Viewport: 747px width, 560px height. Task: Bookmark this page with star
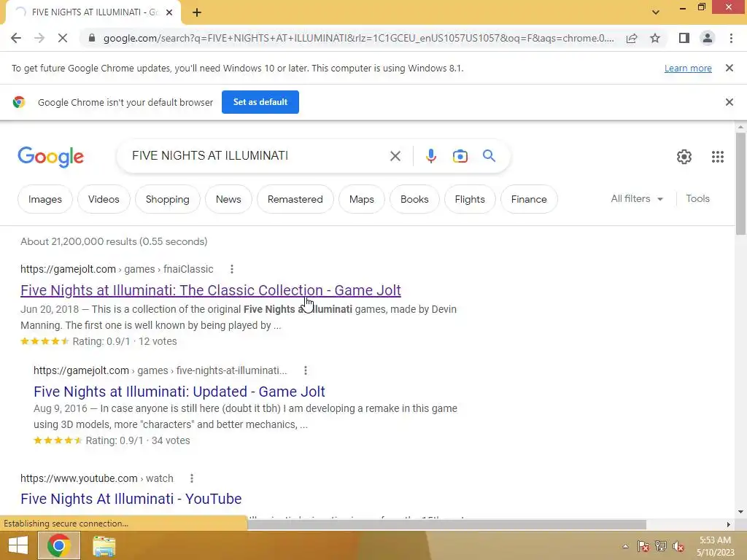[x=655, y=38]
